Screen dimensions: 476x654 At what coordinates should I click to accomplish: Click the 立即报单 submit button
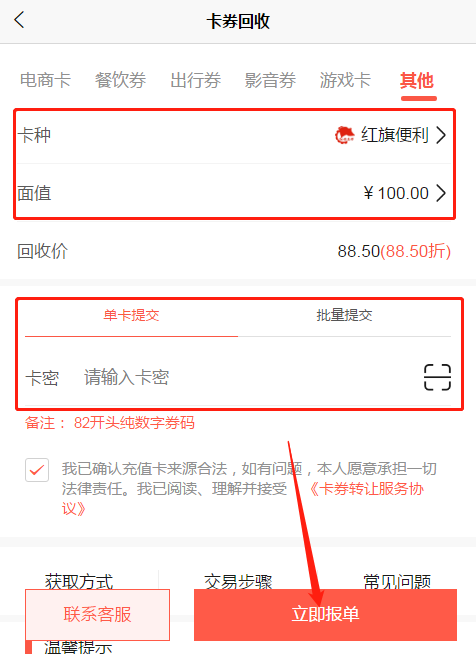point(325,615)
